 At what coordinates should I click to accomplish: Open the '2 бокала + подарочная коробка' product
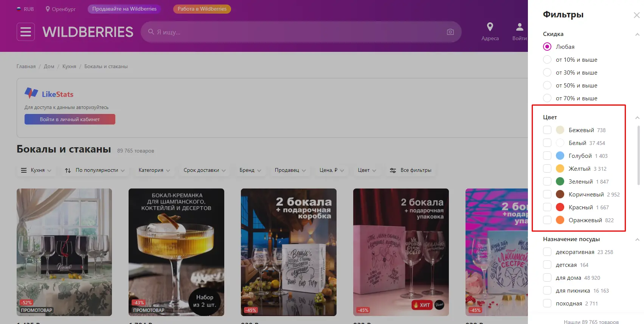click(x=289, y=252)
